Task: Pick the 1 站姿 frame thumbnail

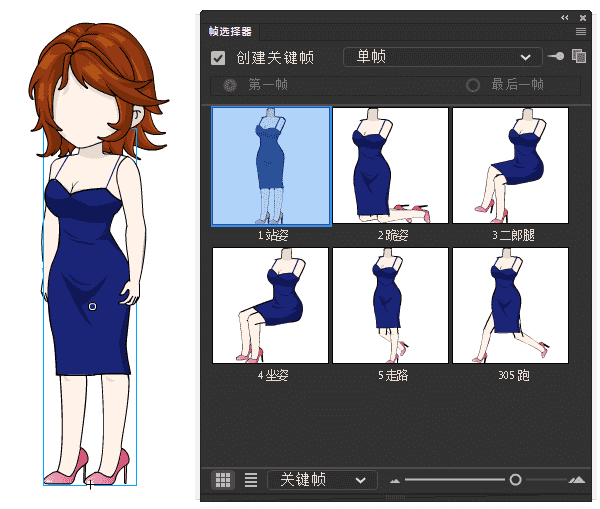Action: tap(271, 166)
